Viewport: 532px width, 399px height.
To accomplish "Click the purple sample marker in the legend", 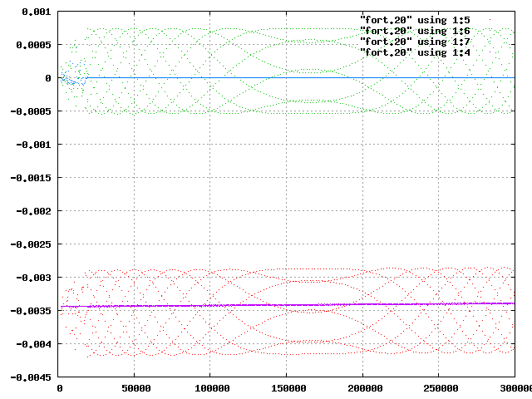I will 490,52.
